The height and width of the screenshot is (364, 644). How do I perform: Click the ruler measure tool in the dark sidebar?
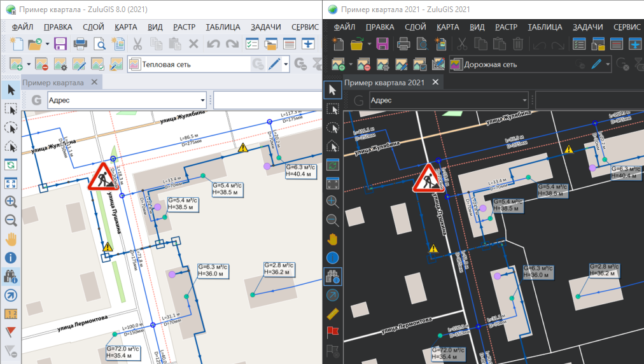click(x=333, y=313)
